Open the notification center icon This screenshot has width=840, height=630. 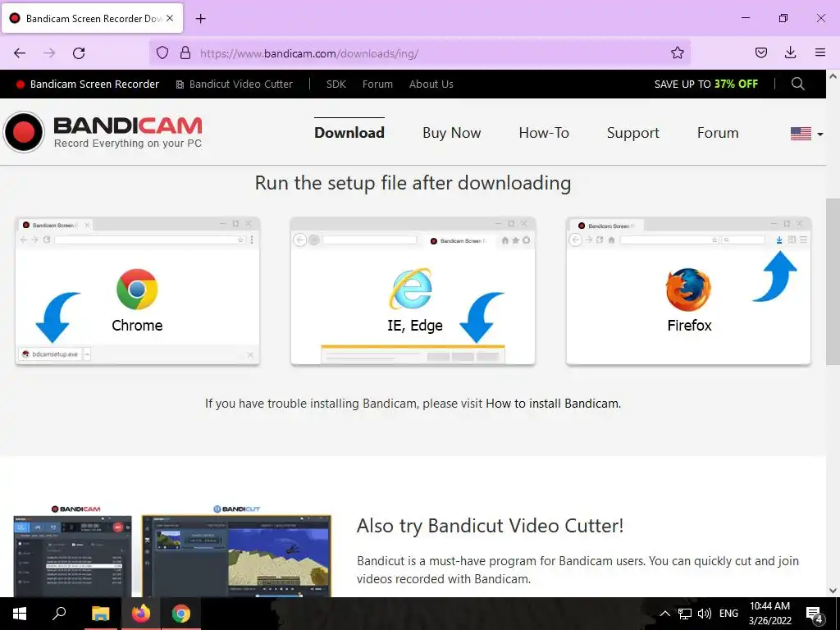[x=815, y=614]
